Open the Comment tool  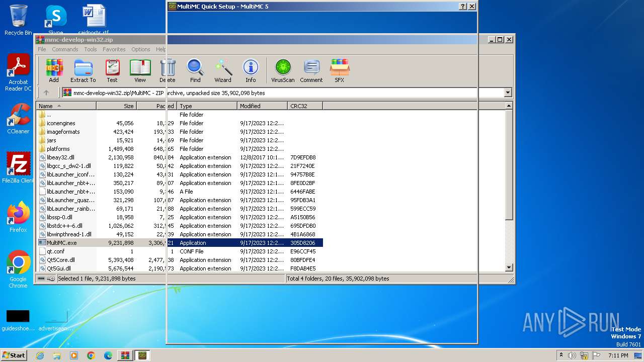[x=311, y=70]
